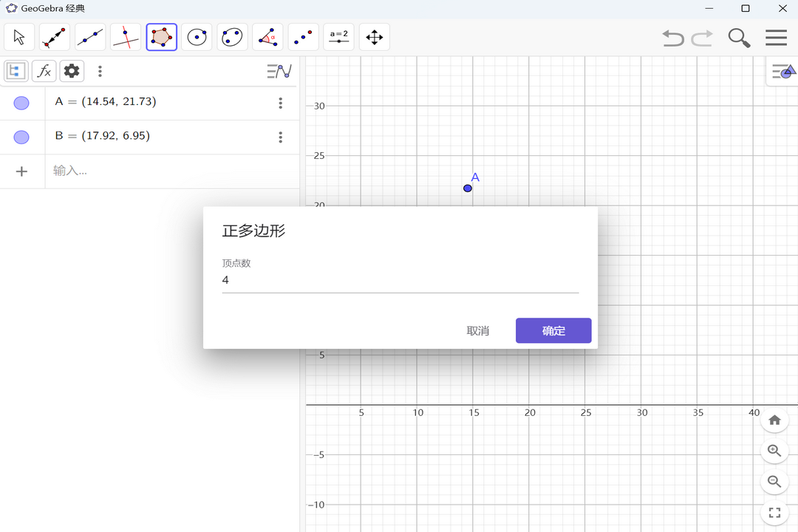Open the algebra panel overflow menu

tap(100, 71)
